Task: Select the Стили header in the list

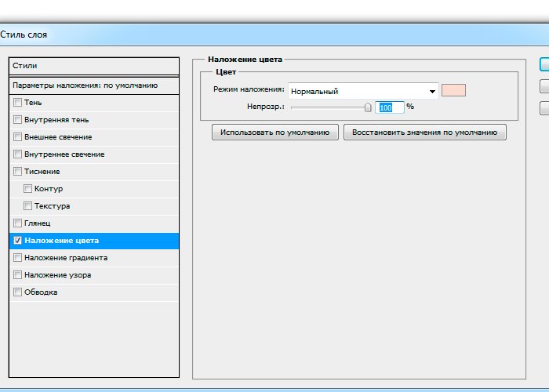Action: 94,66
